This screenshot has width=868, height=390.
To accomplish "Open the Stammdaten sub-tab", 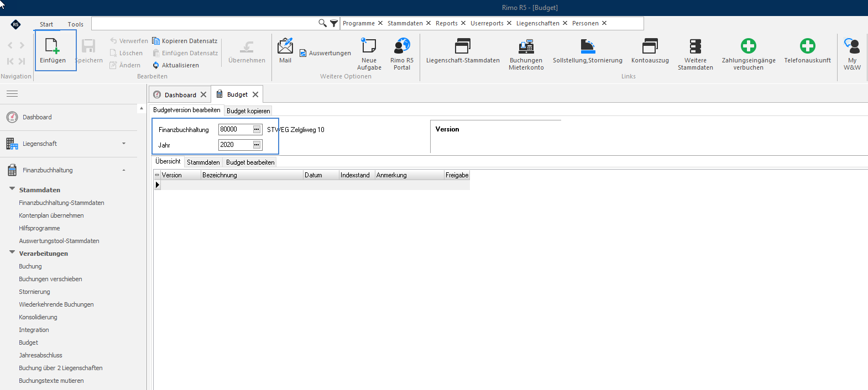I will pyautogui.click(x=203, y=162).
